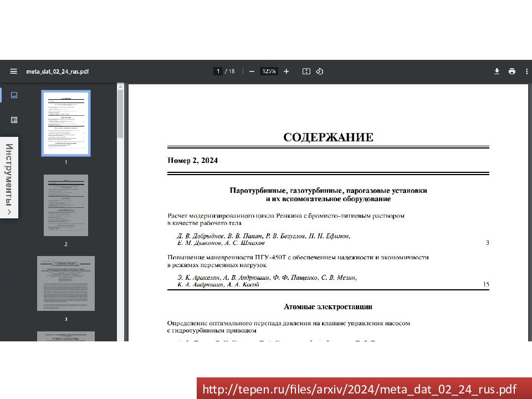Expand the Инструменты side panel

9,177
